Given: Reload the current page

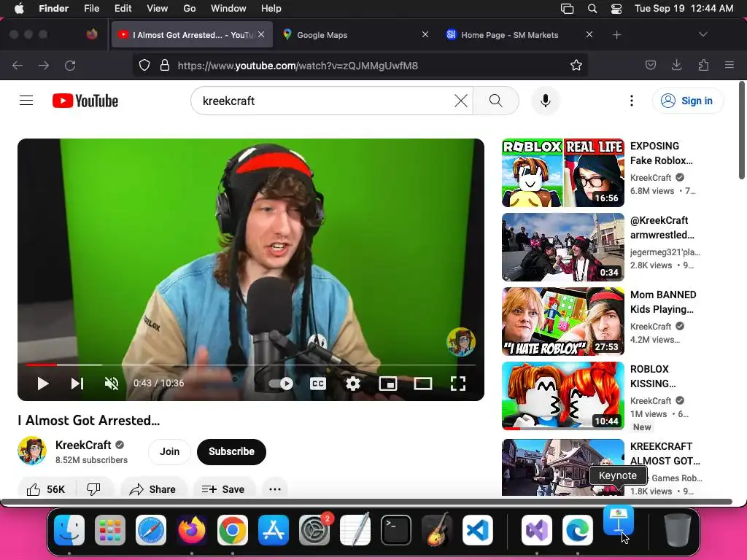Looking at the screenshot, I should 70,65.
